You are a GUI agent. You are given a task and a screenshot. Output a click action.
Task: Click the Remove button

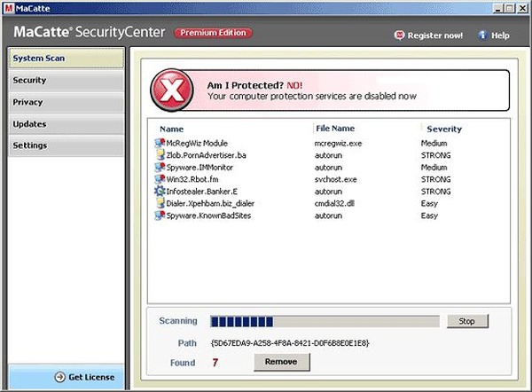282,362
